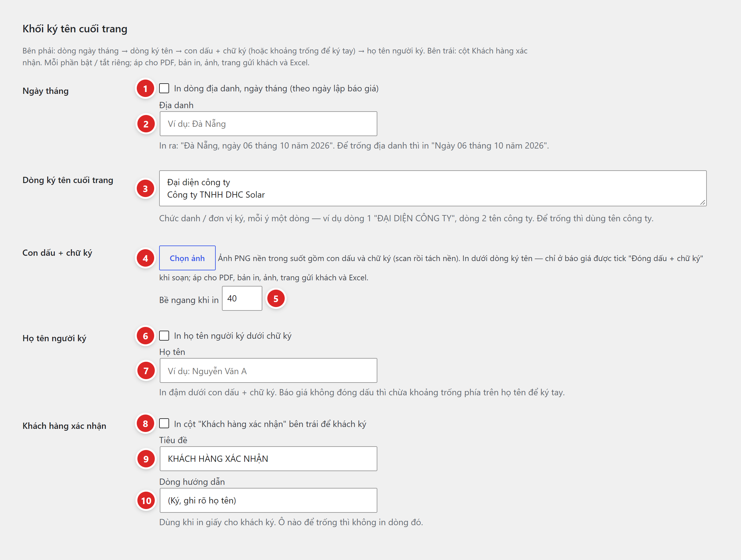Grab the textarea resize handle corner
Image resolution: width=741 pixels, height=560 pixels.
(702, 202)
